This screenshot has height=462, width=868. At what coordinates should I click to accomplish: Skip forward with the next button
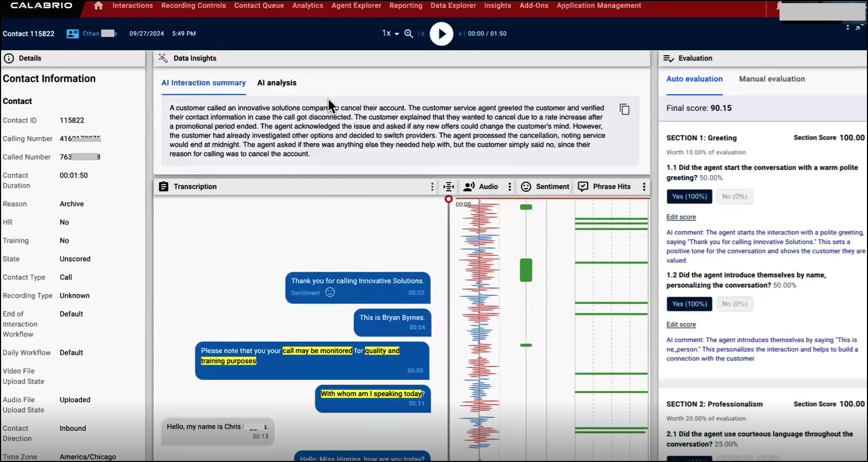click(x=461, y=34)
